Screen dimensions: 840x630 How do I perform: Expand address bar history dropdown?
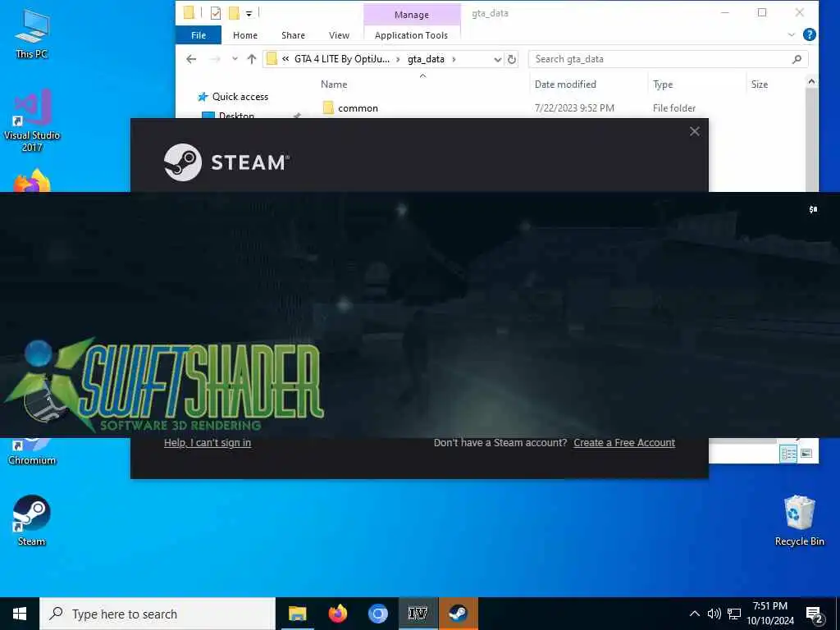coord(497,59)
